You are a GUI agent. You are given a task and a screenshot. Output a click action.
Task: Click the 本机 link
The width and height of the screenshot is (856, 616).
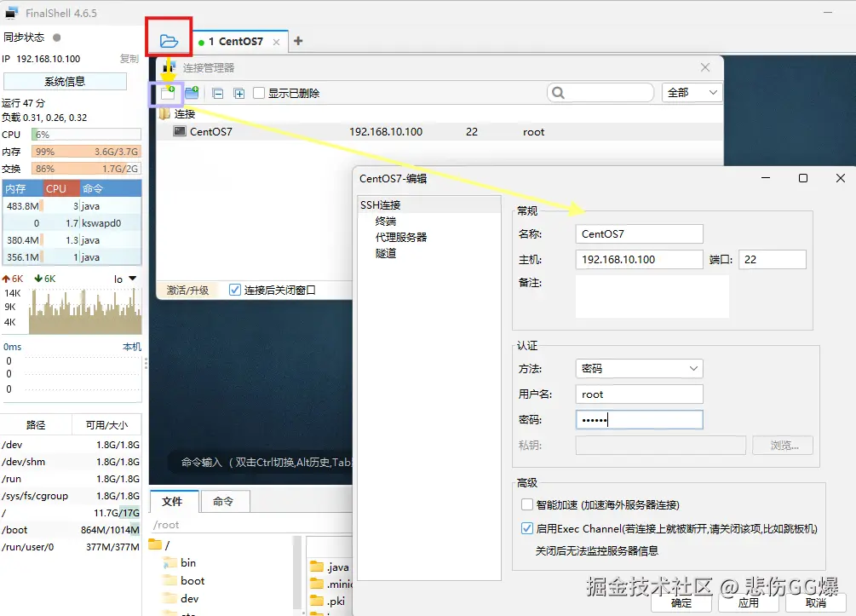click(x=132, y=347)
